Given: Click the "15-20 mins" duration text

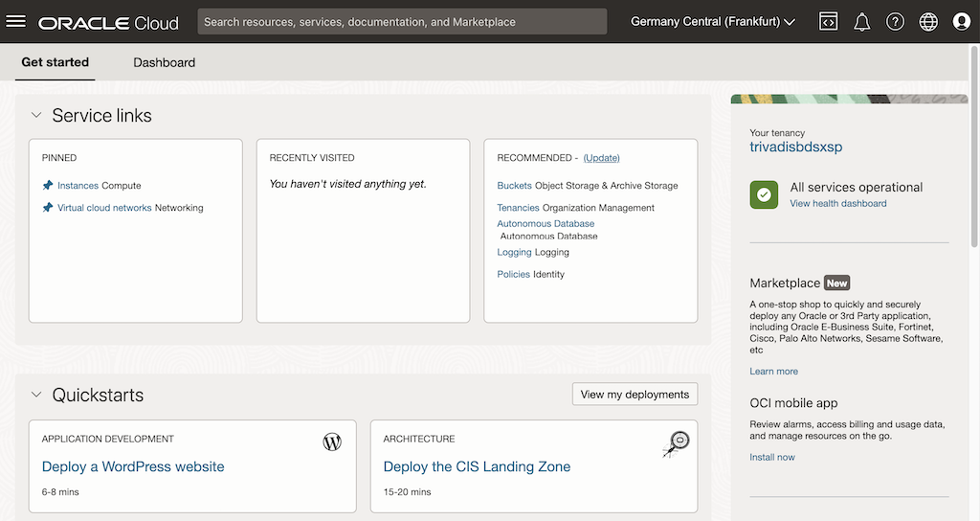Looking at the screenshot, I should (x=407, y=491).
